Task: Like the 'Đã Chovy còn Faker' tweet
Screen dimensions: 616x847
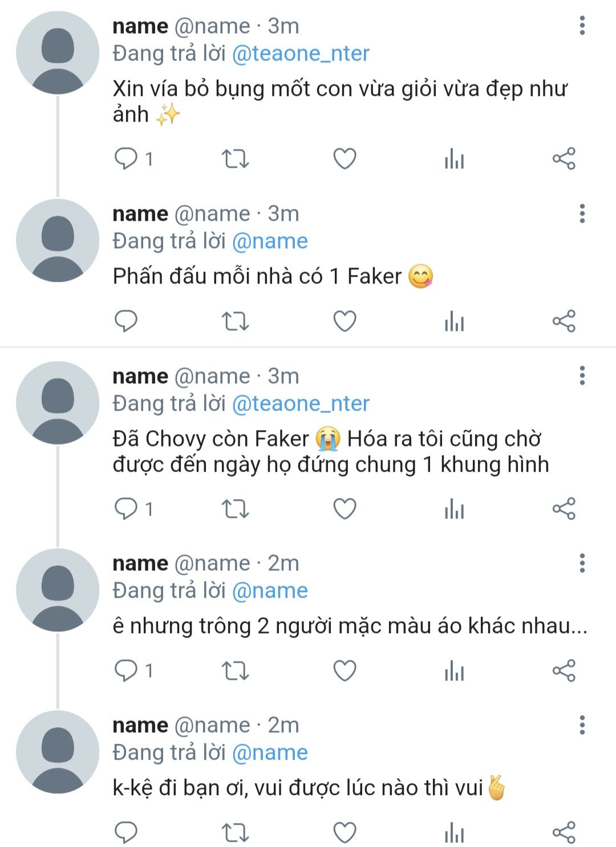Action: click(x=345, y=509)
